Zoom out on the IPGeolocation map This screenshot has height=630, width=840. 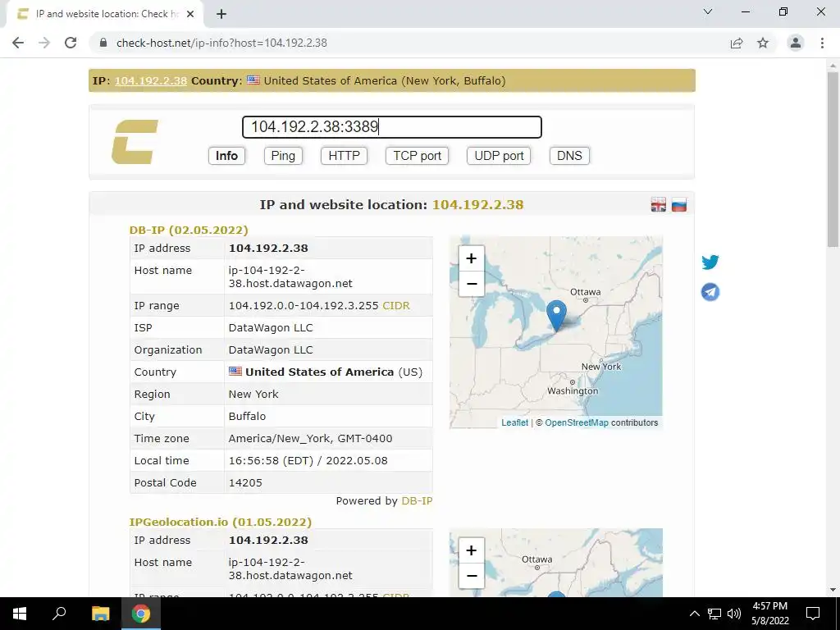click(472, 575)
